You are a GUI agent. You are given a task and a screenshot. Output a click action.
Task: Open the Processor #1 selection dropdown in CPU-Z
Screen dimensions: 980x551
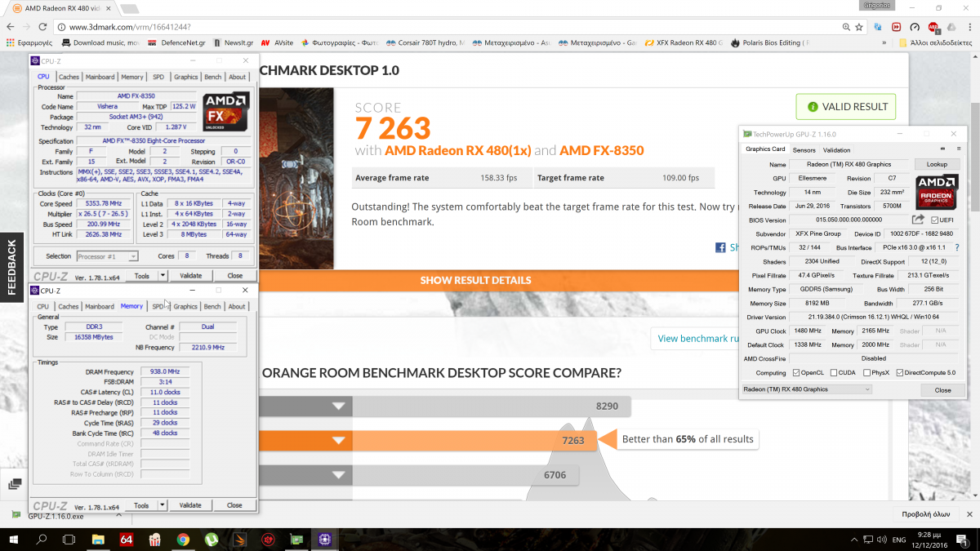coord(107,256)
